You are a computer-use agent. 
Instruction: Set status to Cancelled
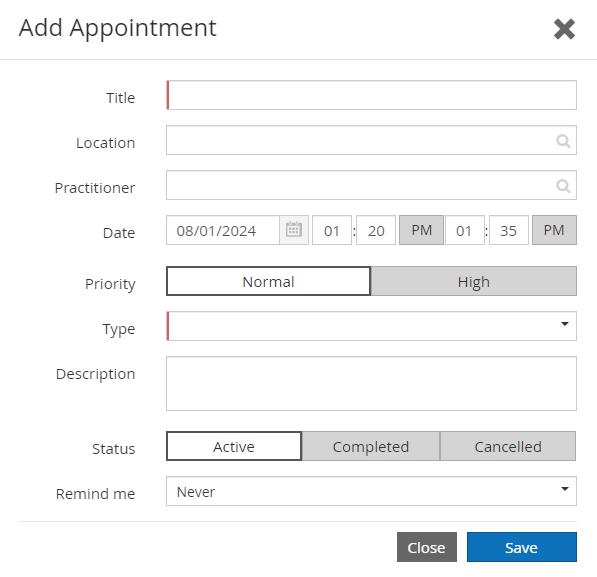tap(508, 446)
